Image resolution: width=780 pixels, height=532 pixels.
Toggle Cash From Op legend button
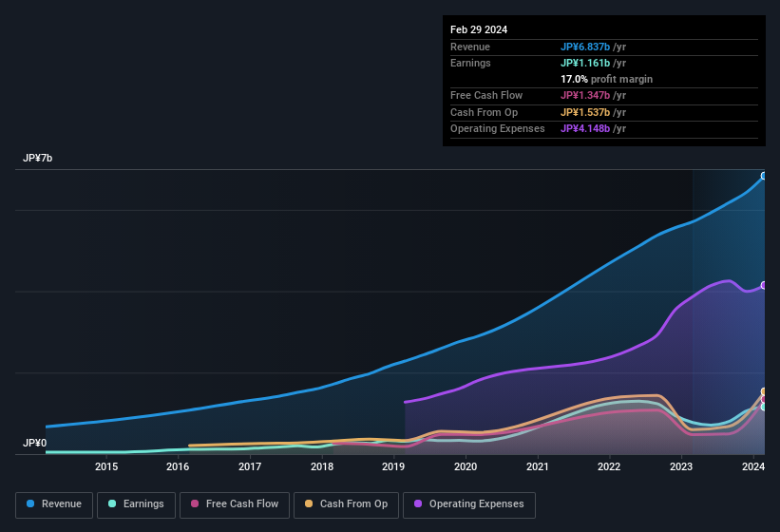(x=346, y=504)
